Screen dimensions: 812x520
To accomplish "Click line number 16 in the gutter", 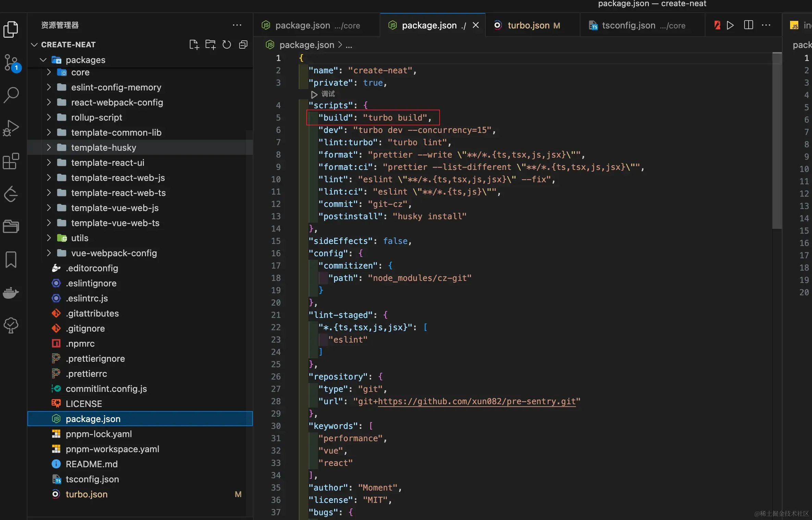I will pyautogui.click(x=276, y=253).
